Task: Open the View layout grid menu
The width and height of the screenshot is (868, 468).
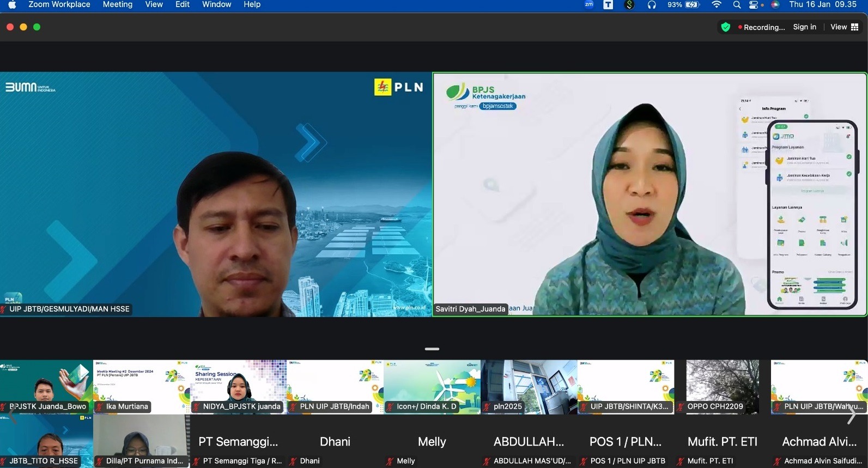Action: tap(844, 27)
